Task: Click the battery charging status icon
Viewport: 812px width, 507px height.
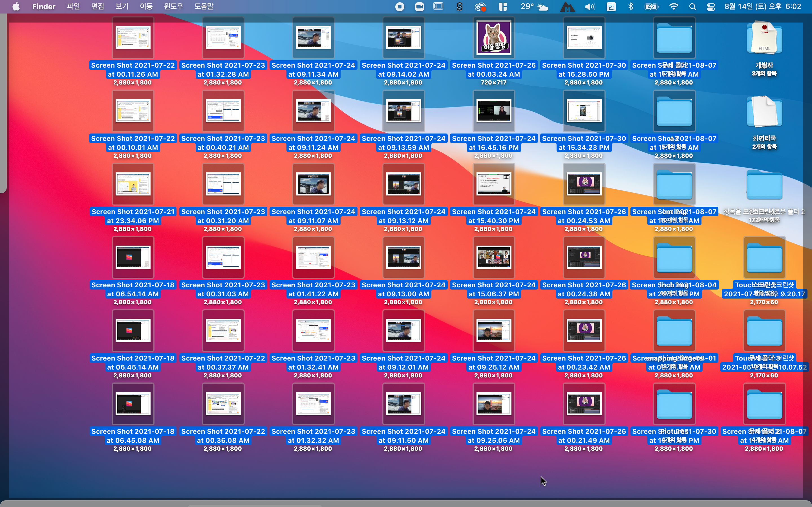Action: pyautogui.click(x=651, y=7)
